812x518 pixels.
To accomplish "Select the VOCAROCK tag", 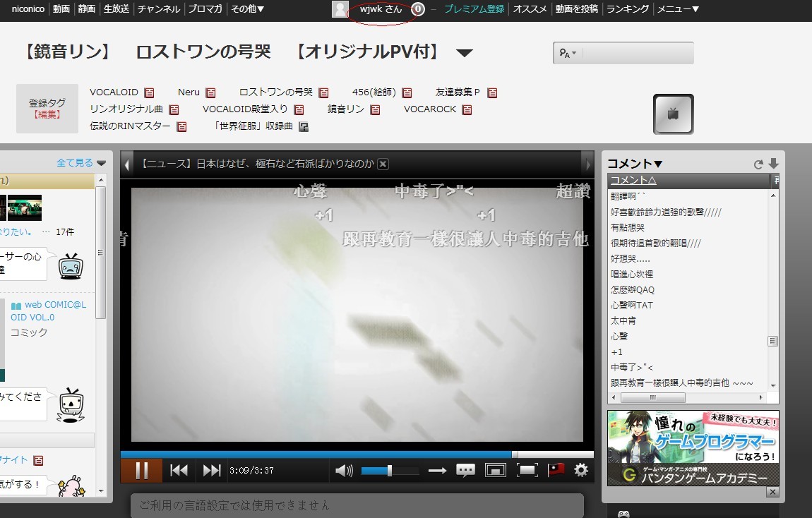I will click(430, 109).
